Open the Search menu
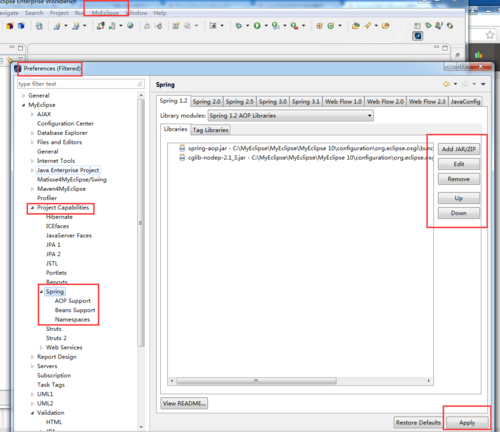The width and height of the screenshot is (500, 432). click(34, 13)
